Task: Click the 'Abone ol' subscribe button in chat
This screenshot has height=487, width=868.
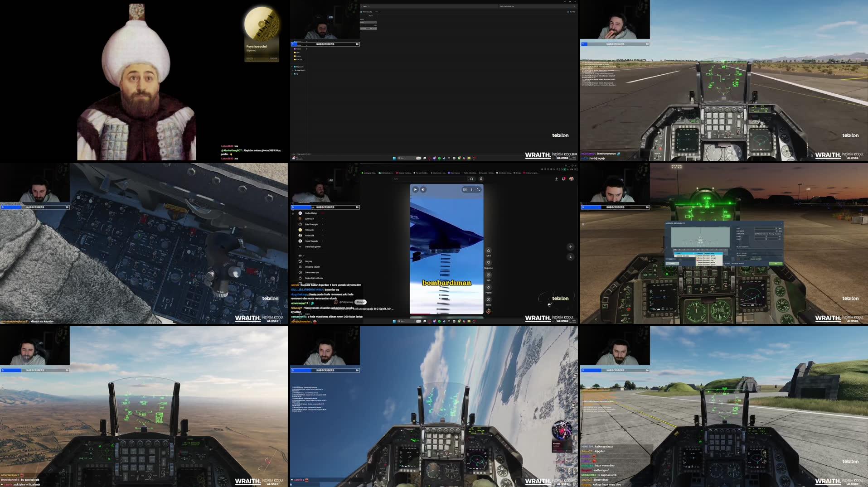Action: (x=360, y=302)
